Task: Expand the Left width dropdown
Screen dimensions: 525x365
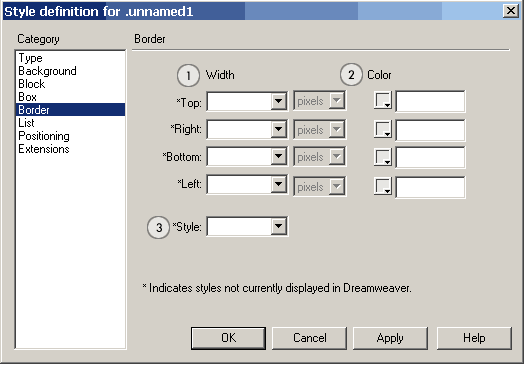Action: coord(279,184)
